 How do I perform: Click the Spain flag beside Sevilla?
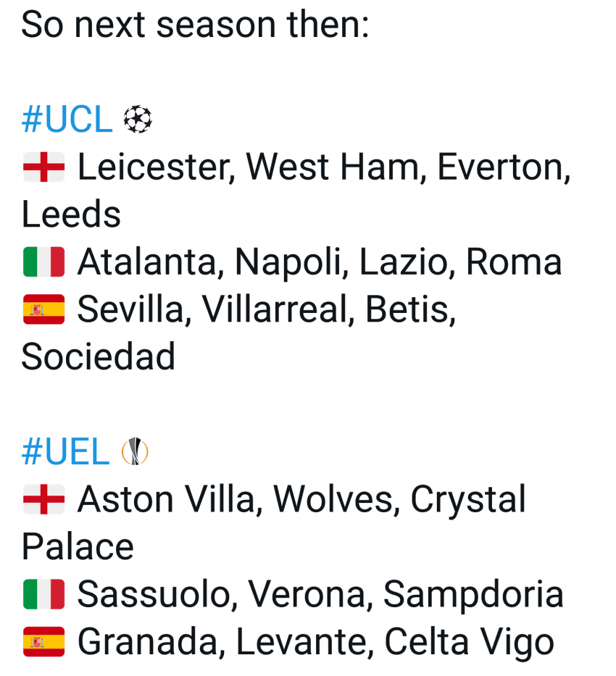tap(44, 309)
